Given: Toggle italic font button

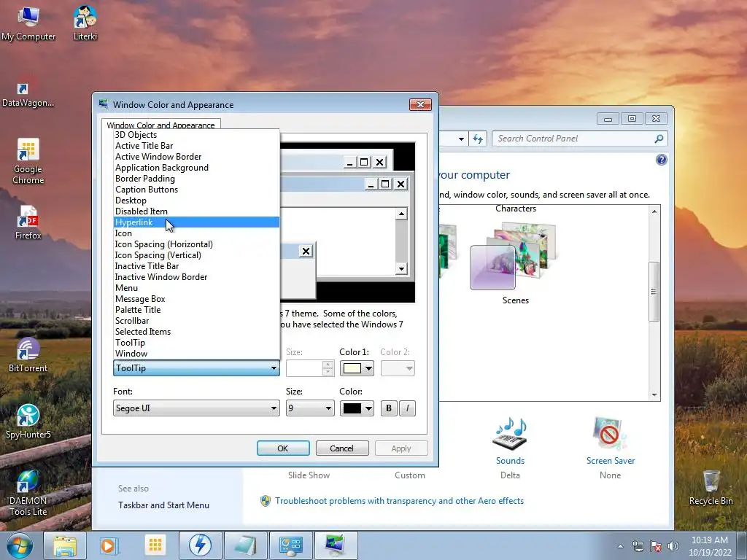Looking at the screenshot, I should tap(407, 408).
